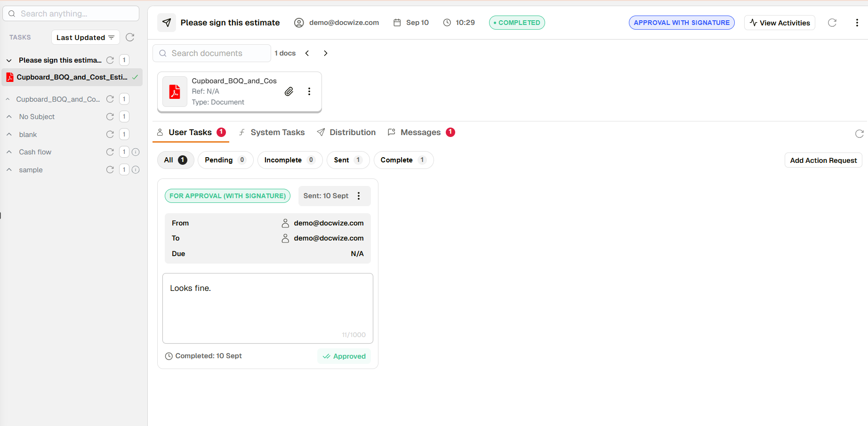The image size is (868, 426).
Task: Refresh the Cash flow task row
Action: point(110,152)
